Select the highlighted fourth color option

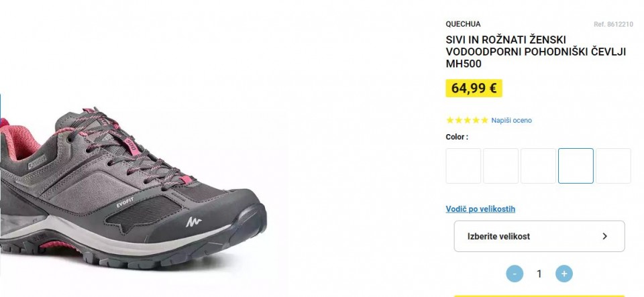(576, 166)
